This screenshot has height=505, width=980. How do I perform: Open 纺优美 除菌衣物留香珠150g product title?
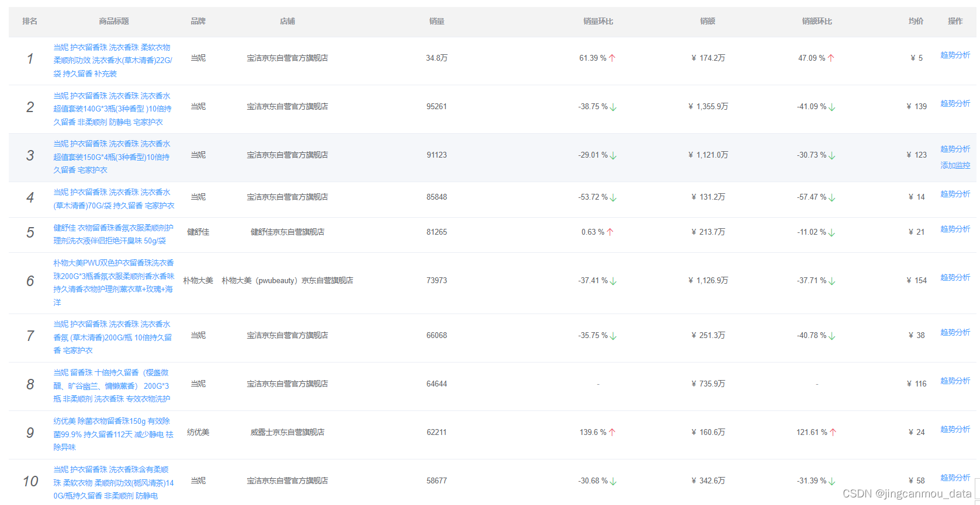point(113,434)
